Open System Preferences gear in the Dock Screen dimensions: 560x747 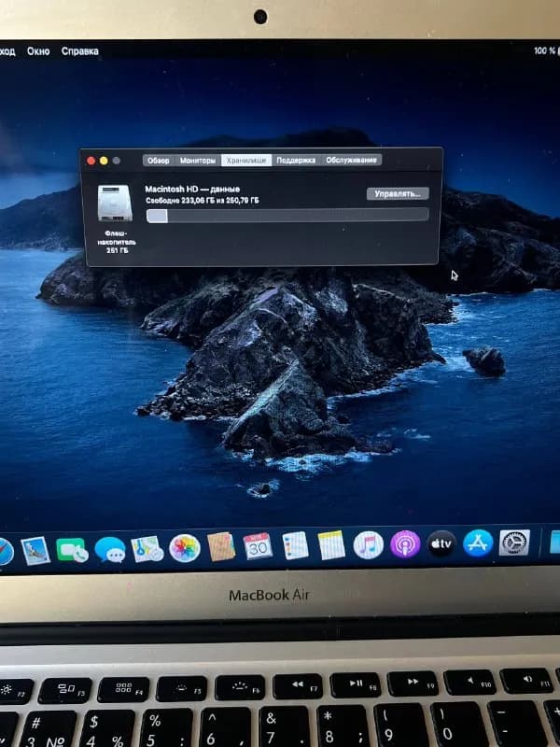(514, 543)
